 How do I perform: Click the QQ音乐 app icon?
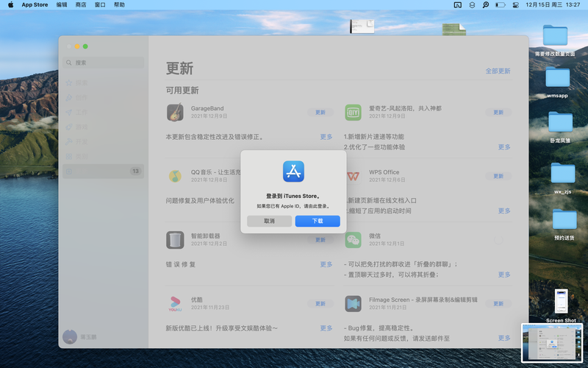click(175, 176)
